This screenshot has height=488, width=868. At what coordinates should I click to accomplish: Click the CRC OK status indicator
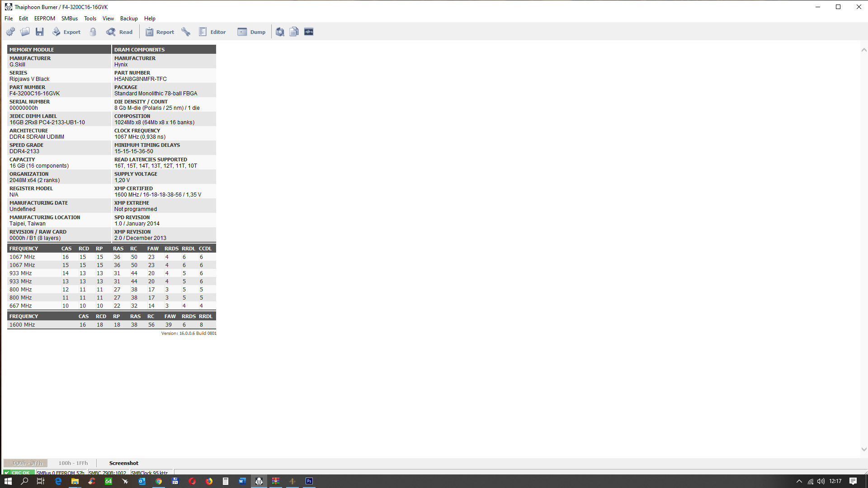pos(18,473)
